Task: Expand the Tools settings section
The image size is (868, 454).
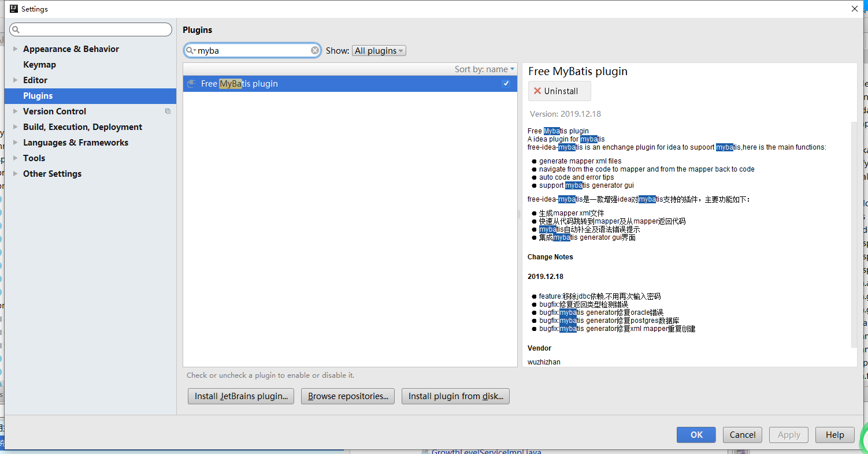Action: coord(15,158)
